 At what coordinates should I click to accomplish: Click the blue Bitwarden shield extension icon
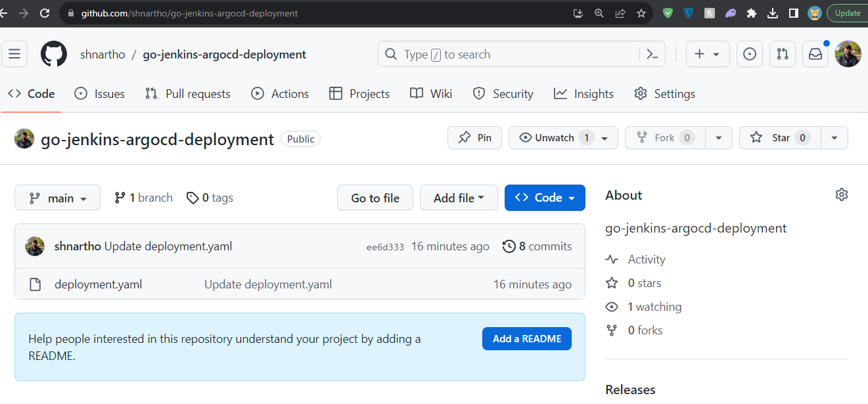pyautogui.click(x=689, y=13)
